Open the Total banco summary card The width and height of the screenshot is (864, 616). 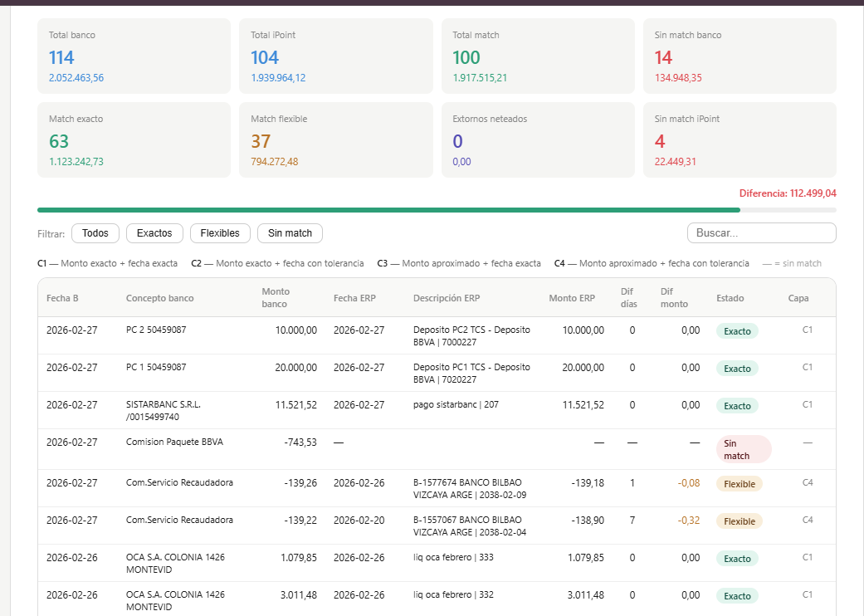[134, 56]
